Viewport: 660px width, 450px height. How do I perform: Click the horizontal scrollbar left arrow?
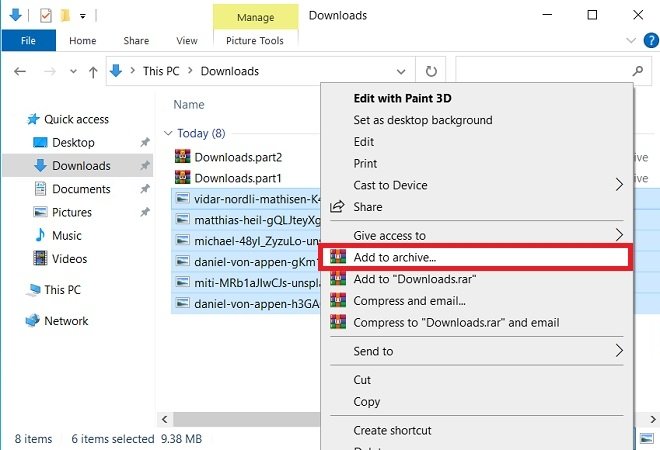pyautogui.click(x=165, y=419)
